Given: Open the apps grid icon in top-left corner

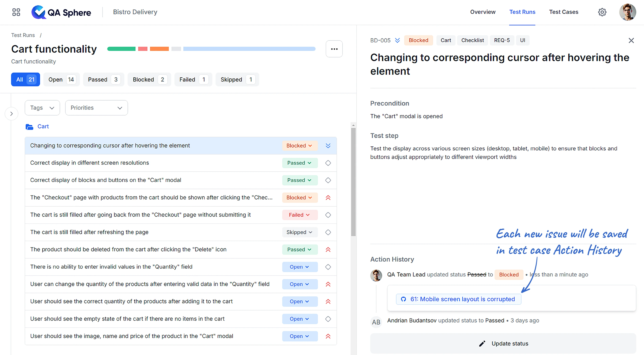Looking at the screenshot, I should click(x=16, y=12).
